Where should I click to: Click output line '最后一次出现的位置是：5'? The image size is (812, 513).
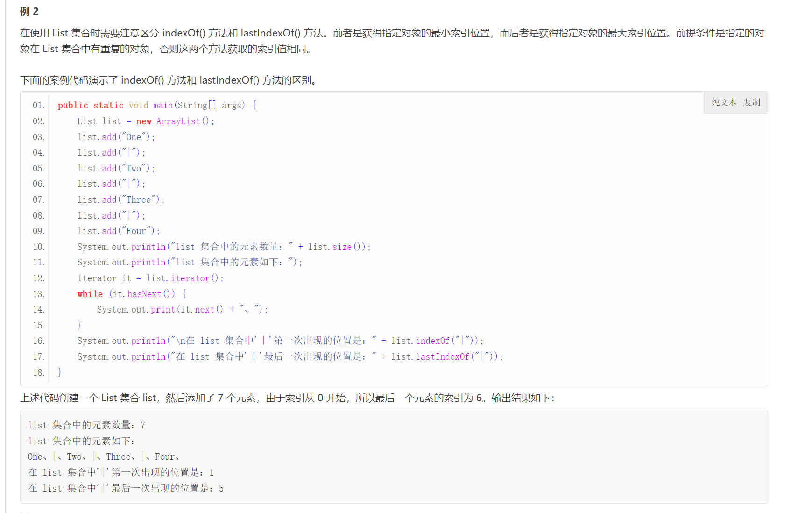pyautogui.click(x=126, y=489)
